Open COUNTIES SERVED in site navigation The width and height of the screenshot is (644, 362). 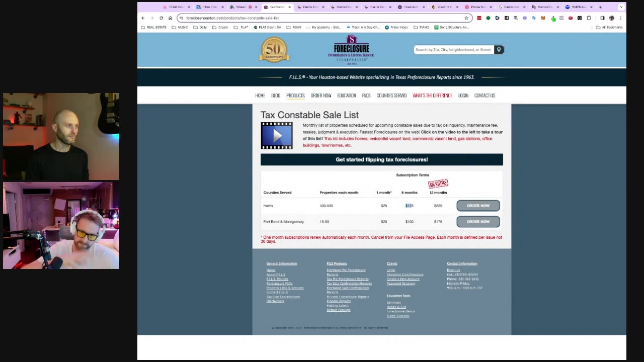click(x=391, y=96)
